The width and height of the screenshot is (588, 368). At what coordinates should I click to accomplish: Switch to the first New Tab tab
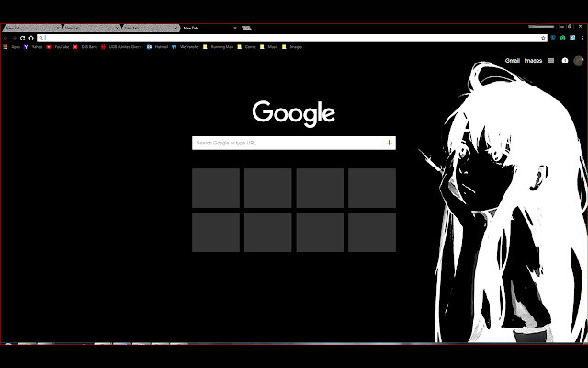30,28
